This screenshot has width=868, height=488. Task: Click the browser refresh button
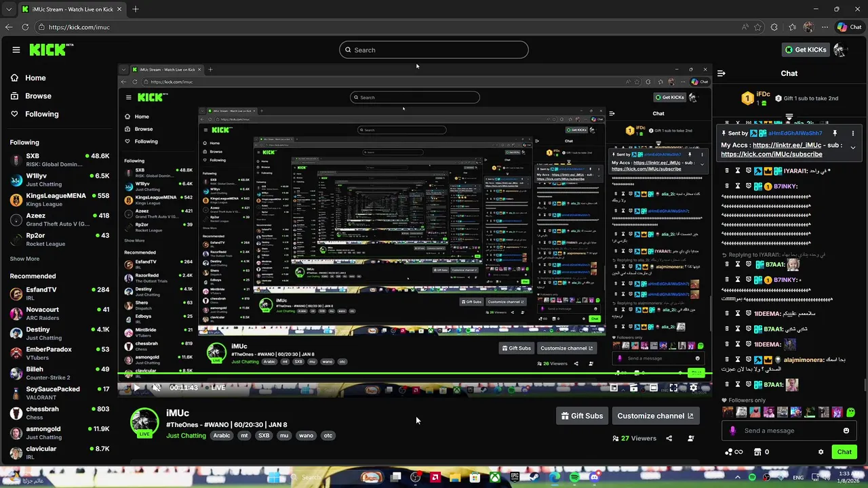tap(25, 27)
